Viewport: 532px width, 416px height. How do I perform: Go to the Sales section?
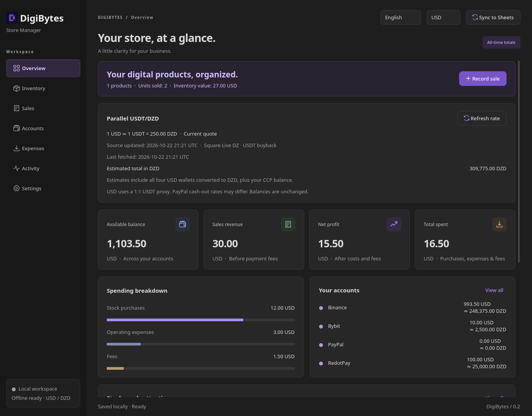point(43,108)
